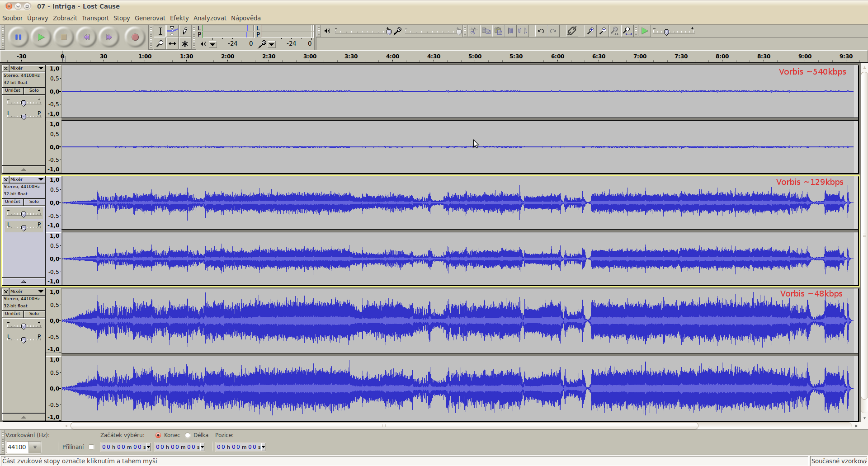Viewport: 868px width, 466px height.
Task: Toggle the Sync-Lock tracks chain icon
Action: (x=571, y=31)
